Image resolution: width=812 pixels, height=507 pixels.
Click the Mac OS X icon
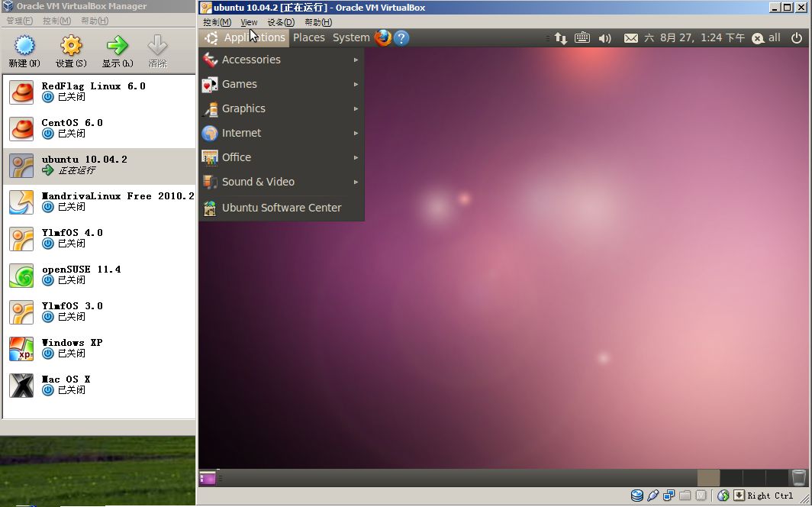(21, 386)
